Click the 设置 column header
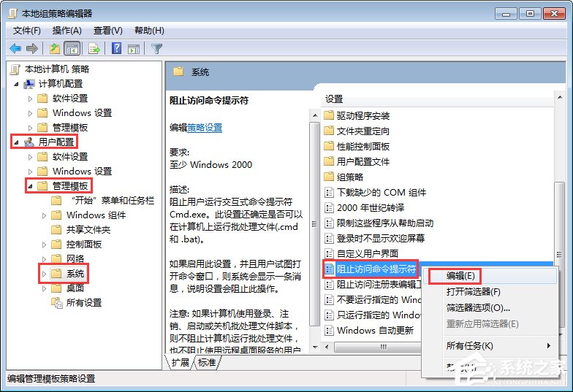Screen dimensions: 573x392 (439, 99)
